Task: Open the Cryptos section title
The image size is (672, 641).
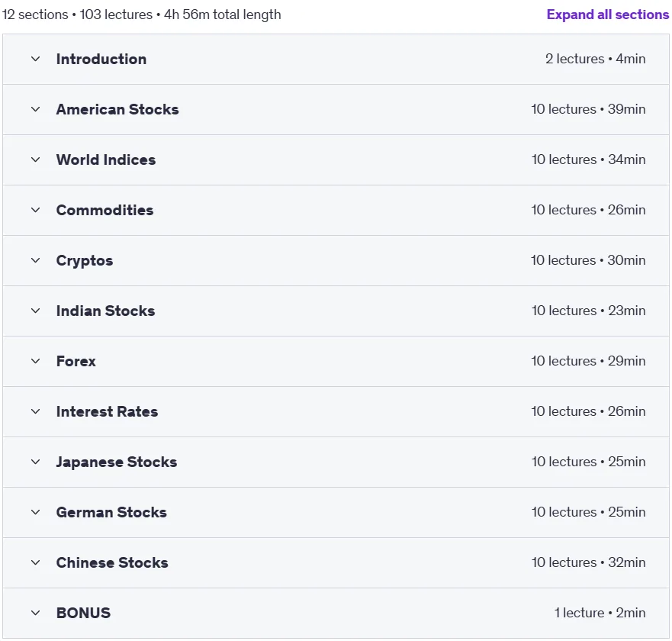Action: (85, 261)
